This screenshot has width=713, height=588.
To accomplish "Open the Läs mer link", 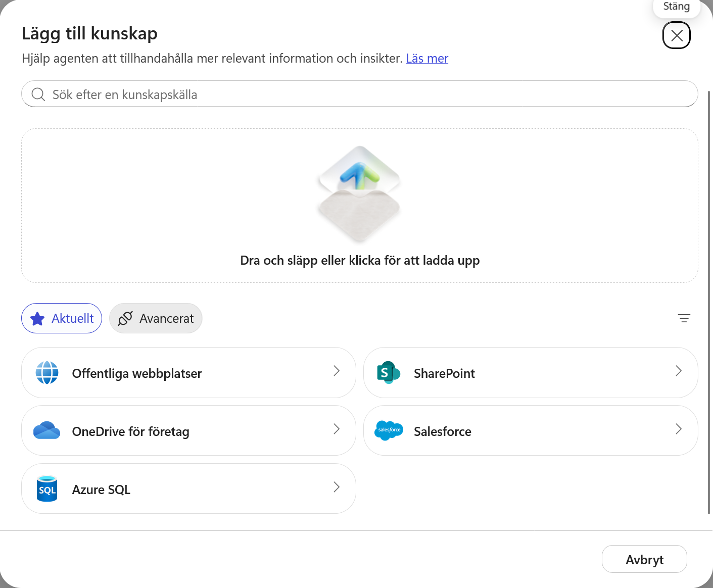I will (427, 59).
